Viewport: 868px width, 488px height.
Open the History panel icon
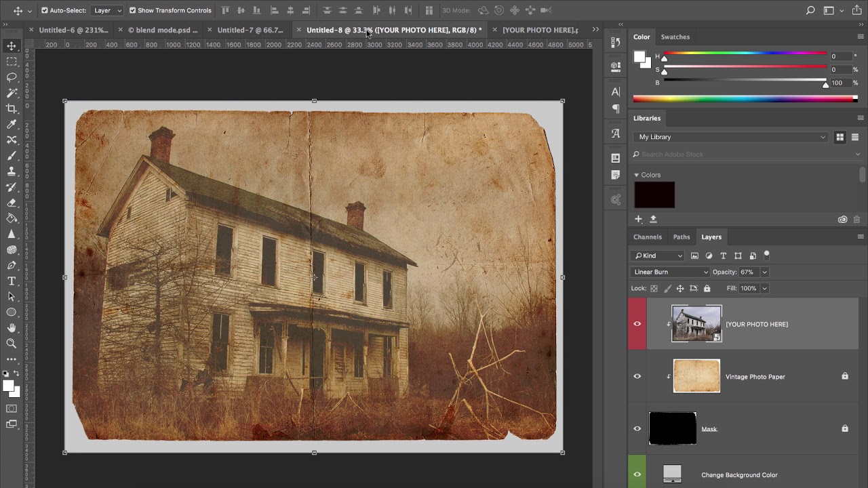click(x=616, y=42)
